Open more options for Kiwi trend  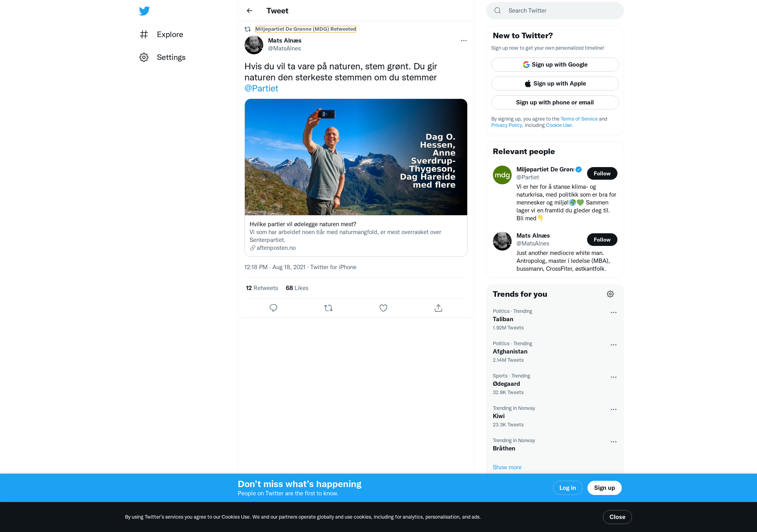pos(613,409)
